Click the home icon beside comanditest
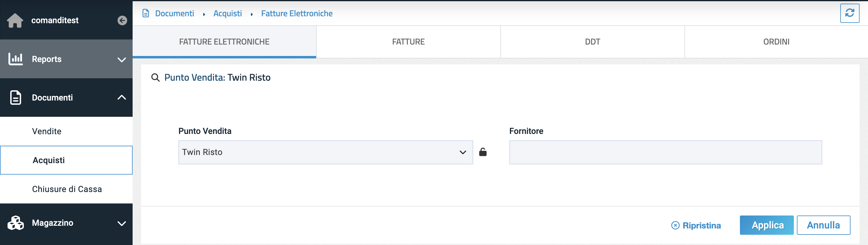The height and width of the screenshot is (245, 868). tap(15, 20)
